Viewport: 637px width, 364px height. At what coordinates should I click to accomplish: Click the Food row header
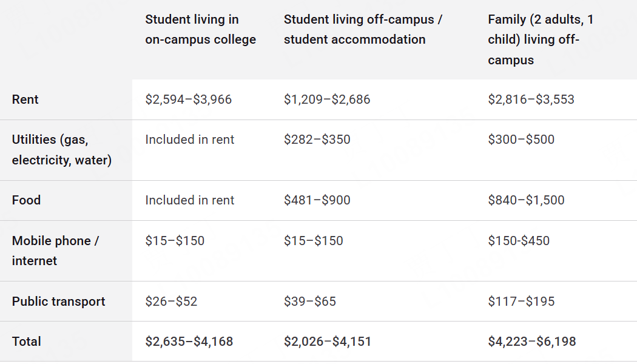click(x=26, y=200)
